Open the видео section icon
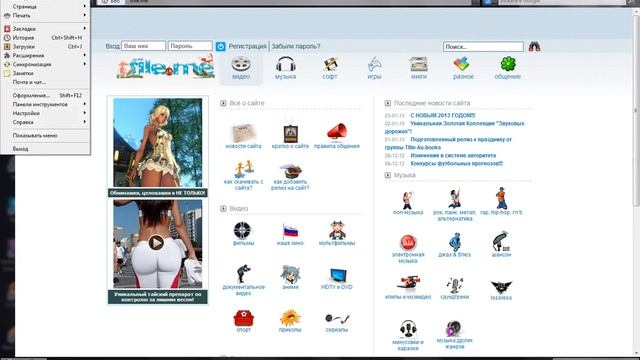 pyautogui.click(x=241, y=64)
